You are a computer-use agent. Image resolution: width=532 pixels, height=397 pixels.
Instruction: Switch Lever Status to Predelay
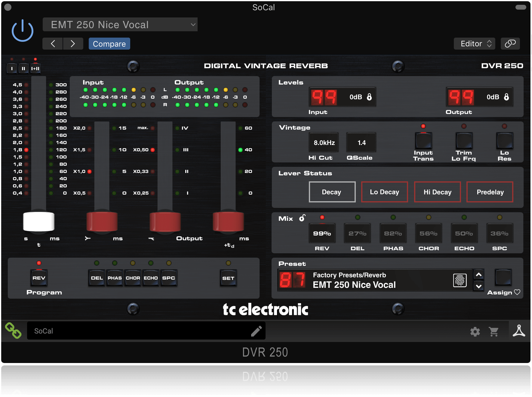tap(490, 192)
